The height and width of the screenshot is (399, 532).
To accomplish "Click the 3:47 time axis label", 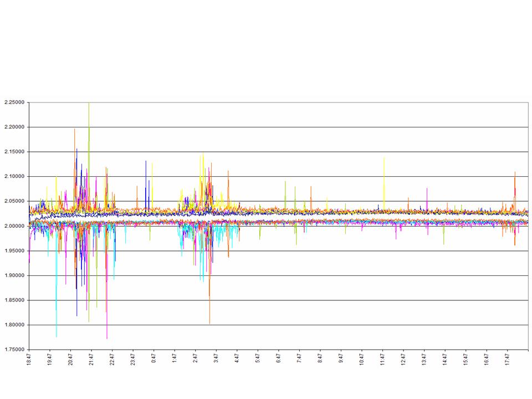I will pos(216,358).
